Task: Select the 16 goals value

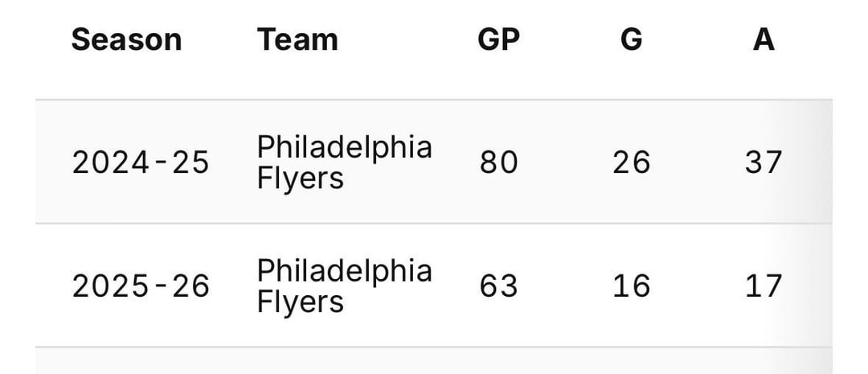Action: point(632,286)
